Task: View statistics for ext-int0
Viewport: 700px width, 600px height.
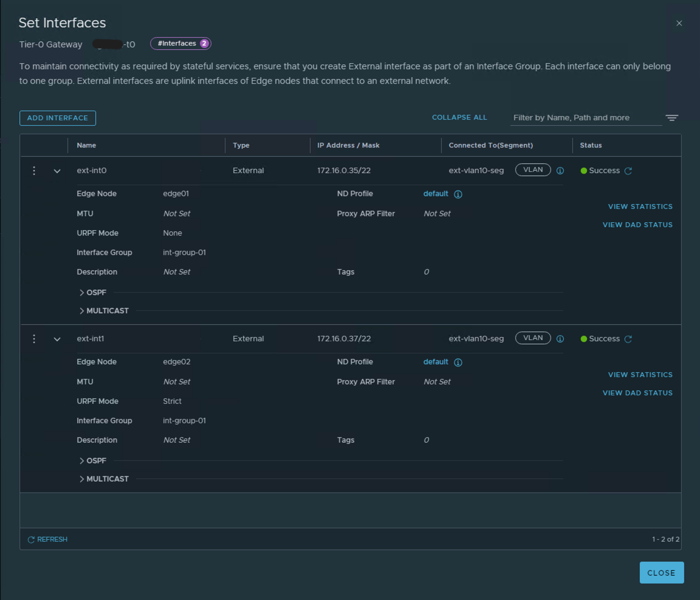Action: tap(640, 206)
